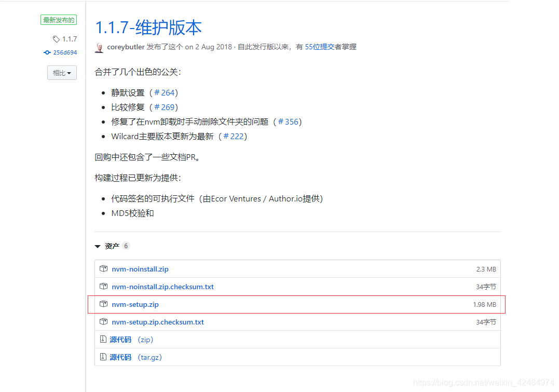
Task: Download nvm-noinstall.zip
Action: [x=140, y=269]
